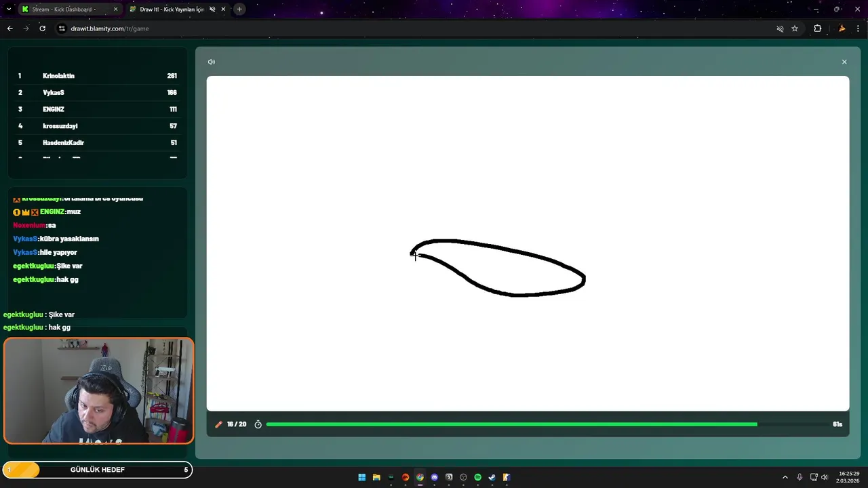Reload the current page
Screen dimensions: 868x488
pyautogui.click(x=42, y=28)
